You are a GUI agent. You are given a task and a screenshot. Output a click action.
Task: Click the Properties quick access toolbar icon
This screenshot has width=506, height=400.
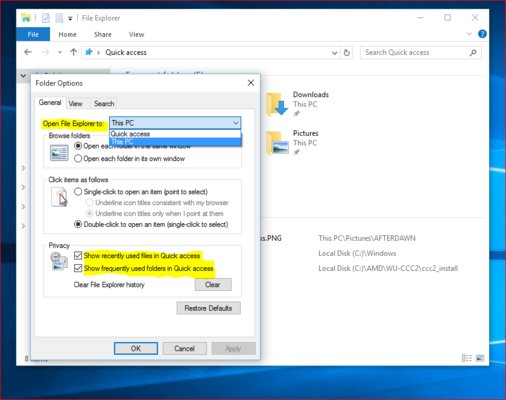(x=46, y=18)
